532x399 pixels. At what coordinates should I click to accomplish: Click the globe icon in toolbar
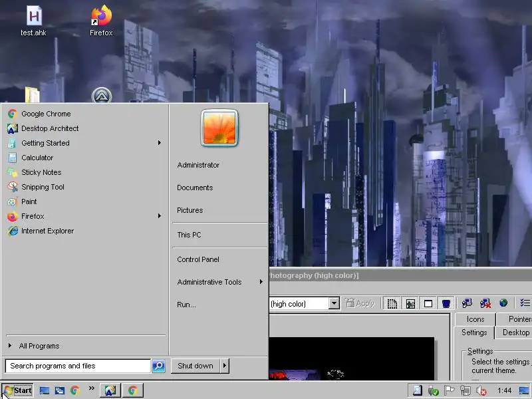[503, 303]
